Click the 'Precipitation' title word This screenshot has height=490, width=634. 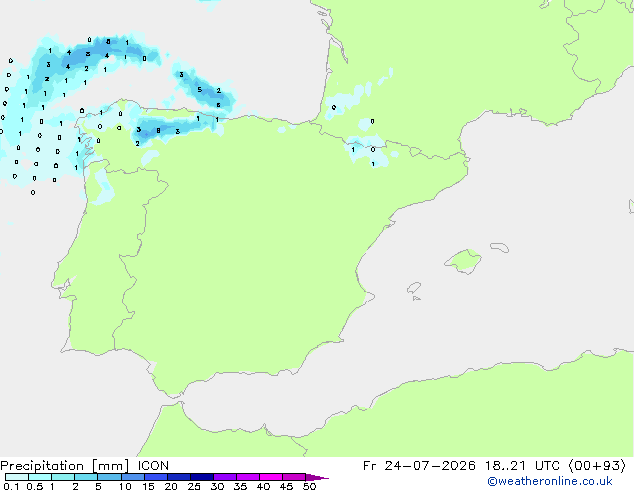coord(42,466)
